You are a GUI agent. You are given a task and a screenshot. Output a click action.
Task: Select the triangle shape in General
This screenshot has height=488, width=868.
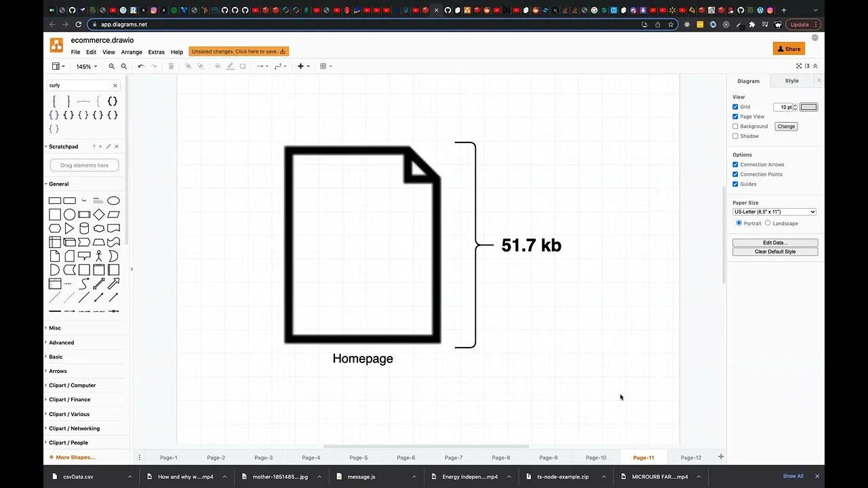tap(70, 228)
